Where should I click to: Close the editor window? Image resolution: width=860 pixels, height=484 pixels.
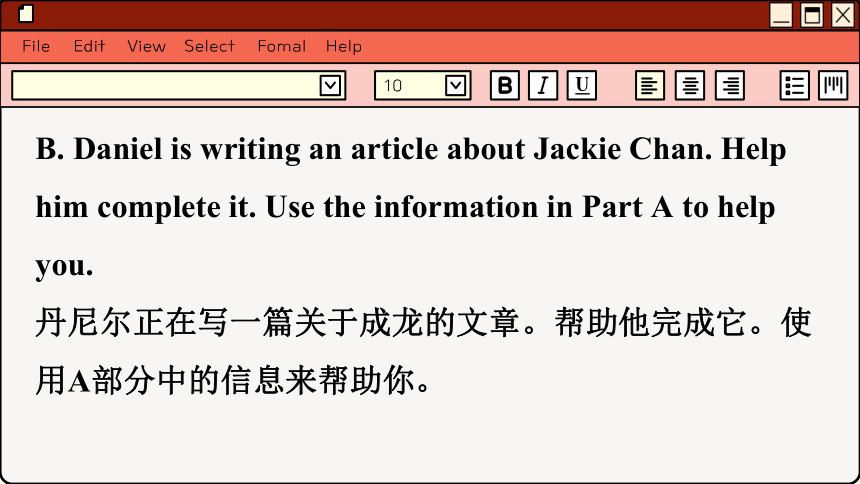[x=843, y=15]
